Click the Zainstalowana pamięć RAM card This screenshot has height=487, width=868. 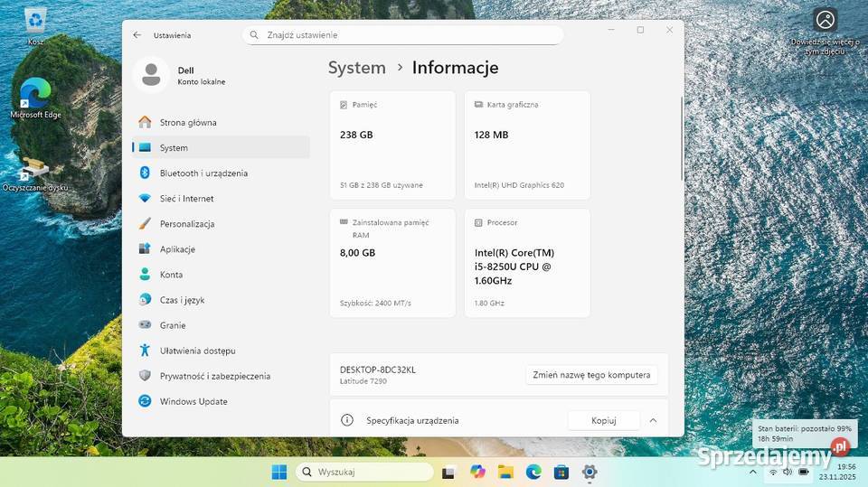pos(392,263)
